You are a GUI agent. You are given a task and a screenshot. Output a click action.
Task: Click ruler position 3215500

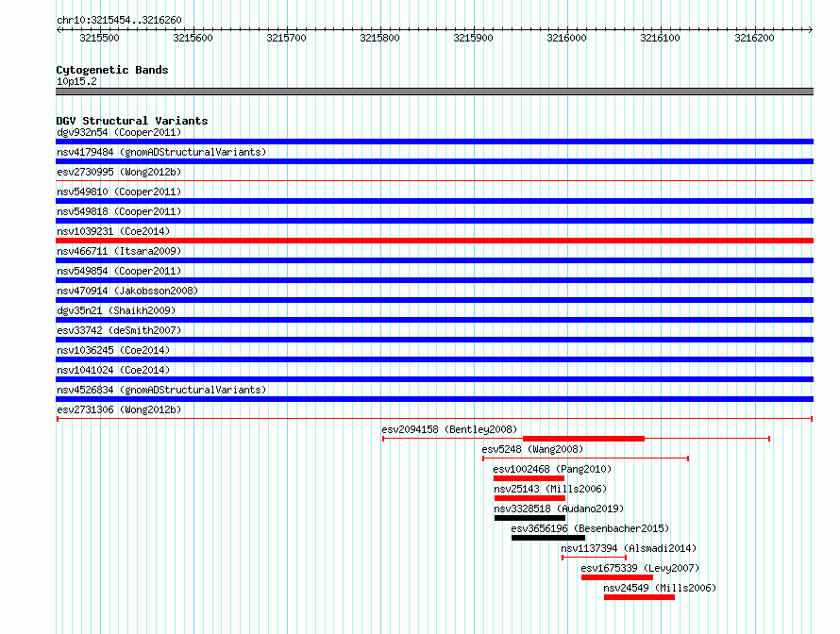(x=100, y=38)
